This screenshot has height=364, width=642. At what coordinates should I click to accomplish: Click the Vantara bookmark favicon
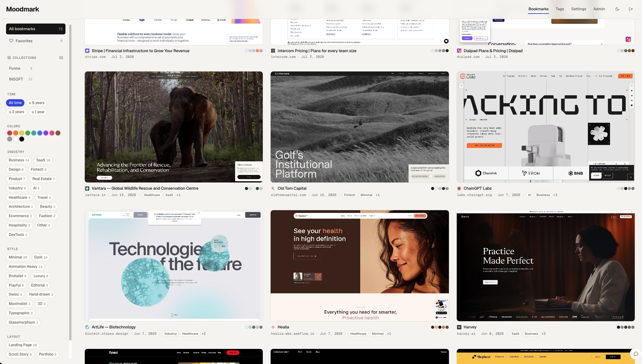pos(87,188)
